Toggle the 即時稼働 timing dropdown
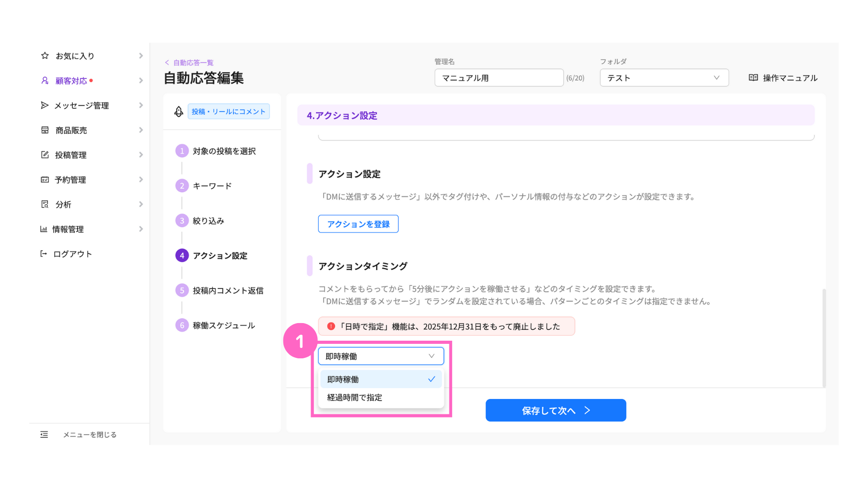The height and width of the screenshot is (488, 868). point(381,356)
